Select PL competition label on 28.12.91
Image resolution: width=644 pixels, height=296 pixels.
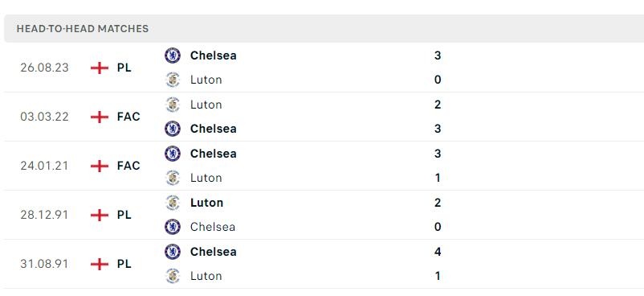coord(124,215)
